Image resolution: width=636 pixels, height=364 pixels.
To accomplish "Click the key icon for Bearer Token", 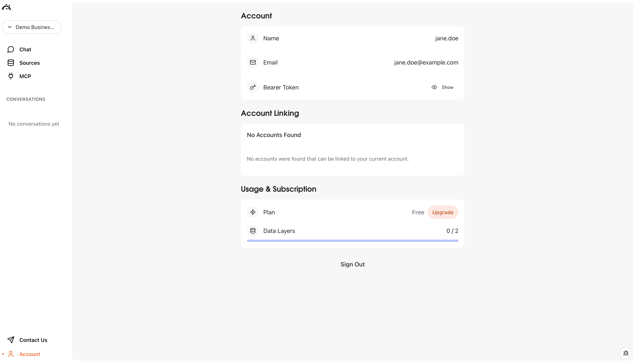I will 252,87.
